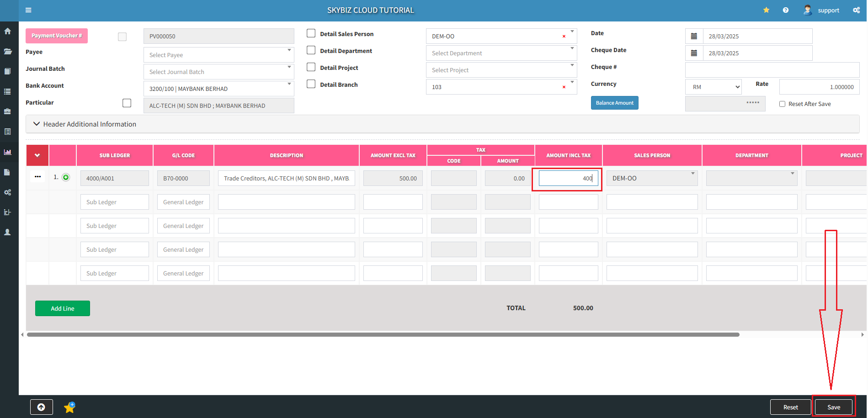Open the support user menu
Screen dimensions: 868x418
[821, 10]
